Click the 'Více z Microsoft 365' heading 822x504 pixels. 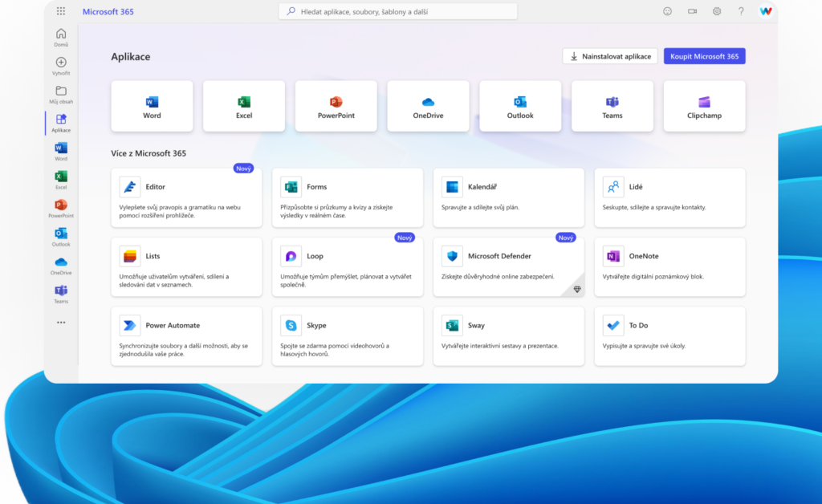tap(149, 153)
